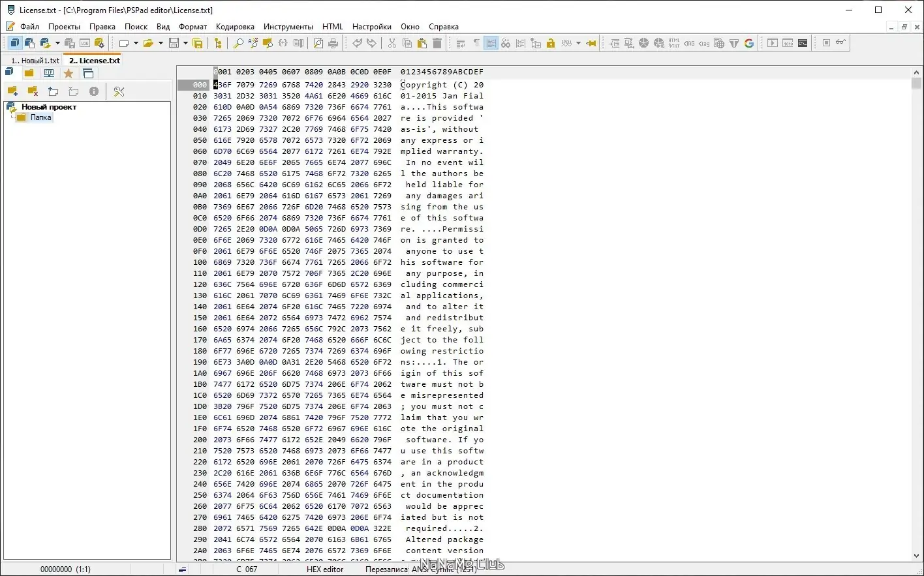This screenshot has height=576, width=924.
Task: Click the magnifier Find icon in the toolbar
Action: [x=238, y=43]
